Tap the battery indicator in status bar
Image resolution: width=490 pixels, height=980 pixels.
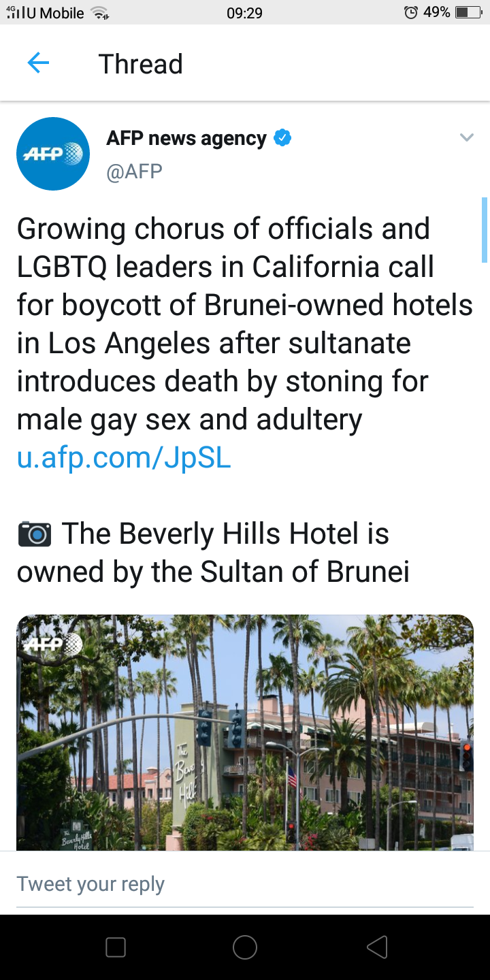click(468, 12)
